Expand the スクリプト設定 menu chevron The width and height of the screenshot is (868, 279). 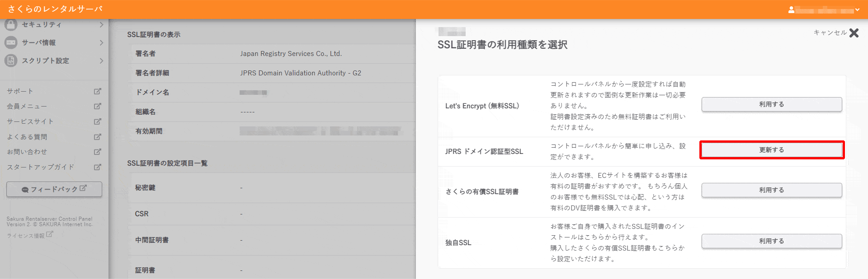tap(101, 60)
